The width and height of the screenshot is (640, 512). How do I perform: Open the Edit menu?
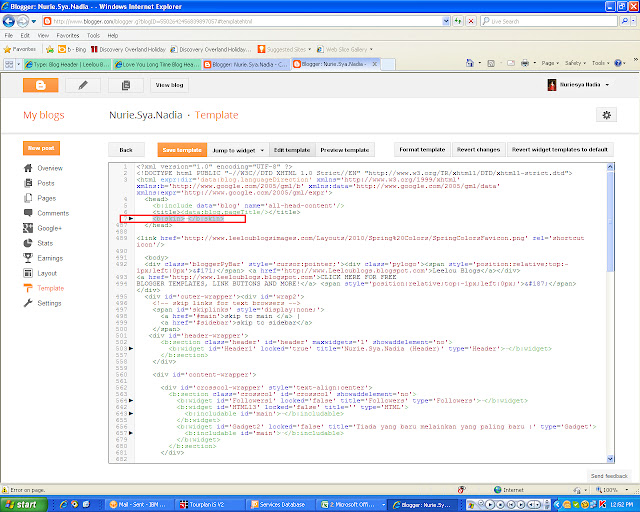25,36
